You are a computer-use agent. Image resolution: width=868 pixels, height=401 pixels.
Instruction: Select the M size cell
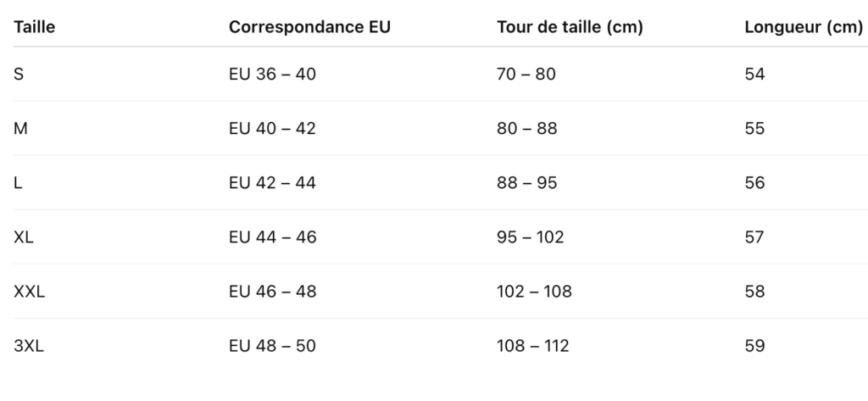click(21, 128)
